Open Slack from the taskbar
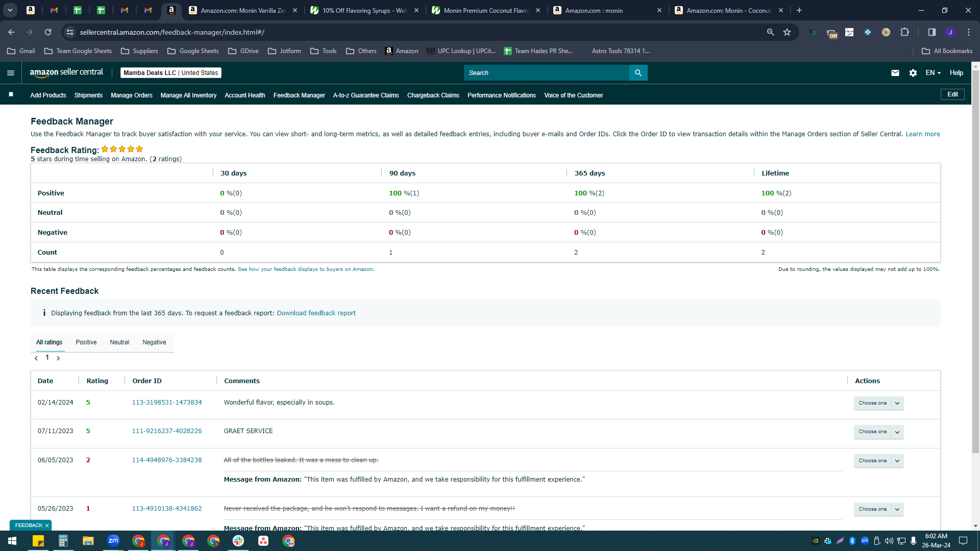 coord(238,541)
